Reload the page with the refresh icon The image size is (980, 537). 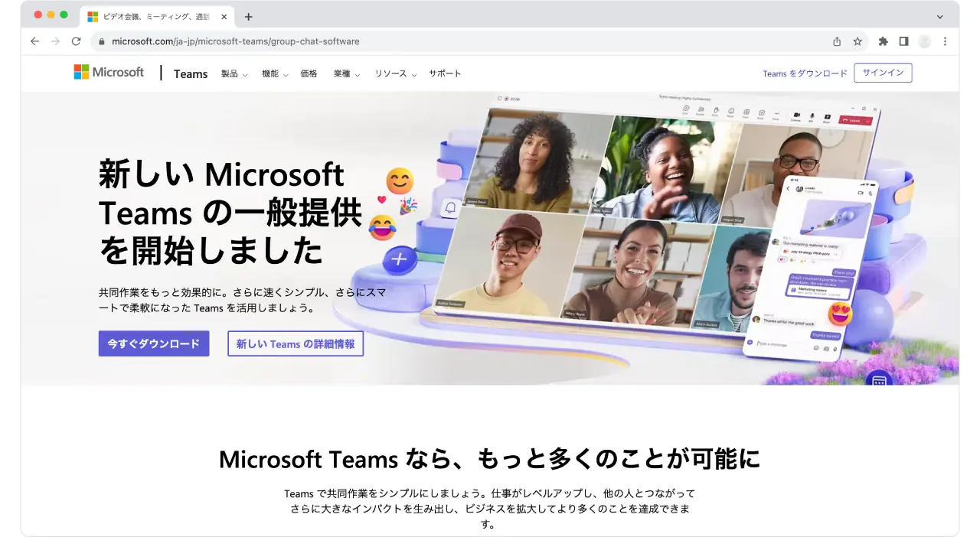click(76, 41)
